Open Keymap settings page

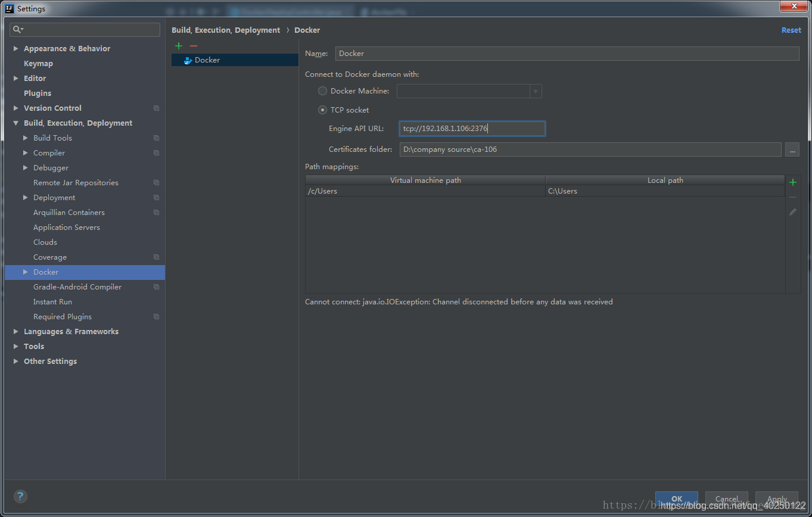[38, 64]
